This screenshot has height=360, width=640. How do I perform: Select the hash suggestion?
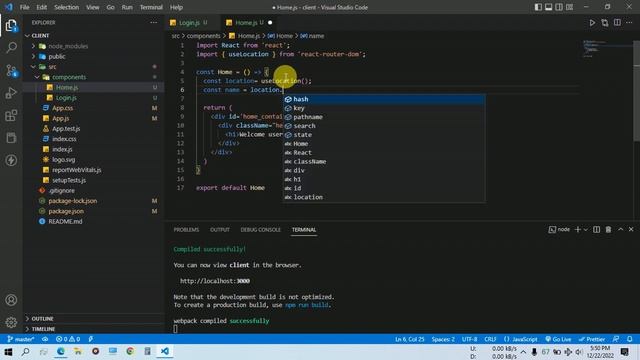pyautogui.click(x=384, y=99)
